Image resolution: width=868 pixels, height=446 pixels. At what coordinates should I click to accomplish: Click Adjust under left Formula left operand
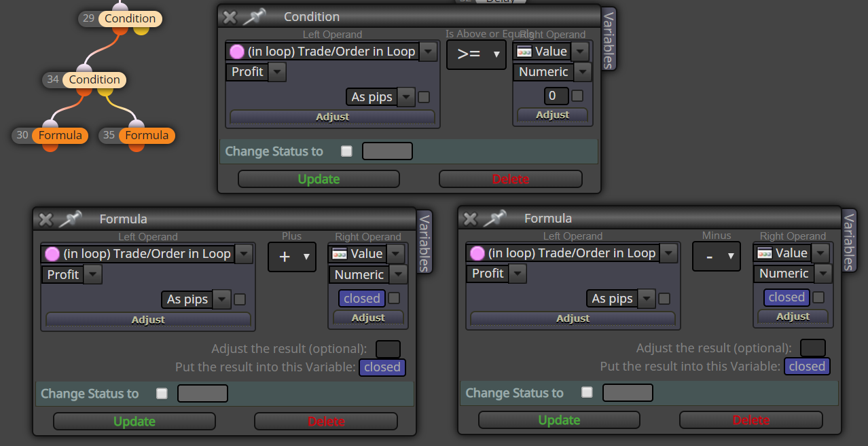pos(148,320)
